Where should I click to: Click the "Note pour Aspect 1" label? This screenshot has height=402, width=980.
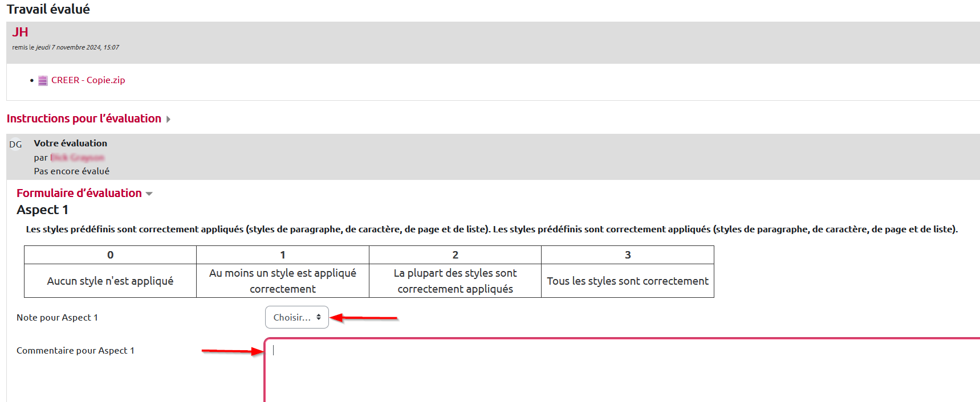click(x=57, y=318)
